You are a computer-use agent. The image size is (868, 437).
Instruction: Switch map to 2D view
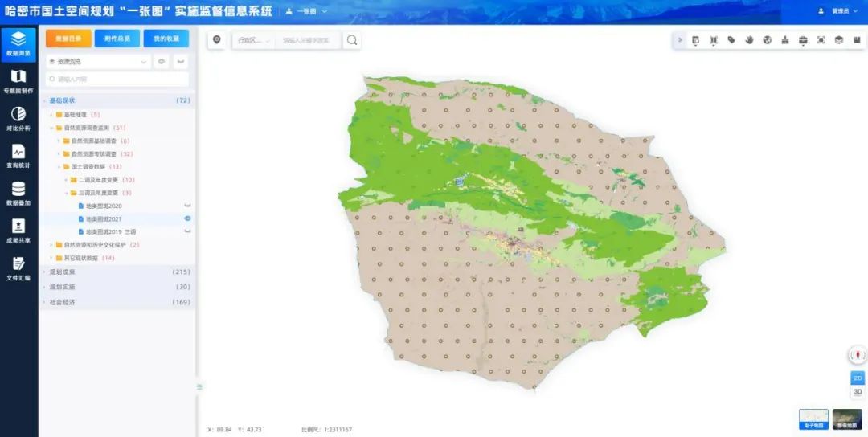858,378
